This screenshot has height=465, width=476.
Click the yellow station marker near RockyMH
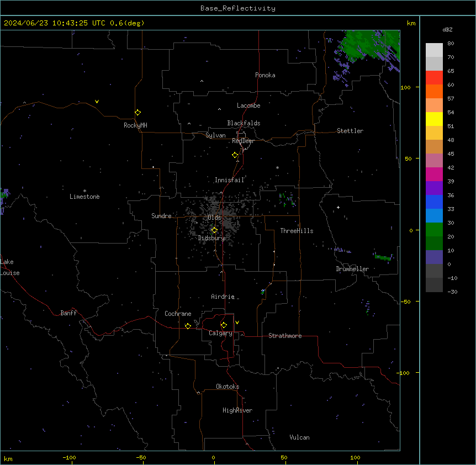pos(138,113)
